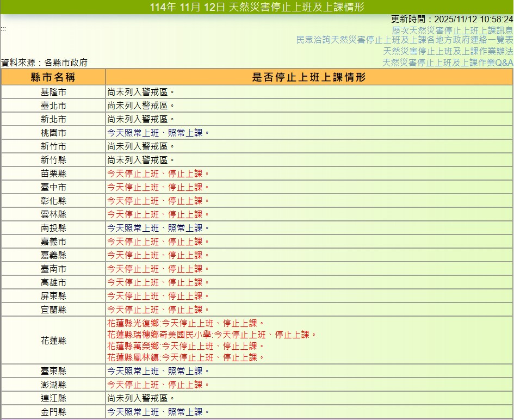
Task: Open 歷次天然災害停止上班上課訊息 link
Action: [x=452, y=30]
